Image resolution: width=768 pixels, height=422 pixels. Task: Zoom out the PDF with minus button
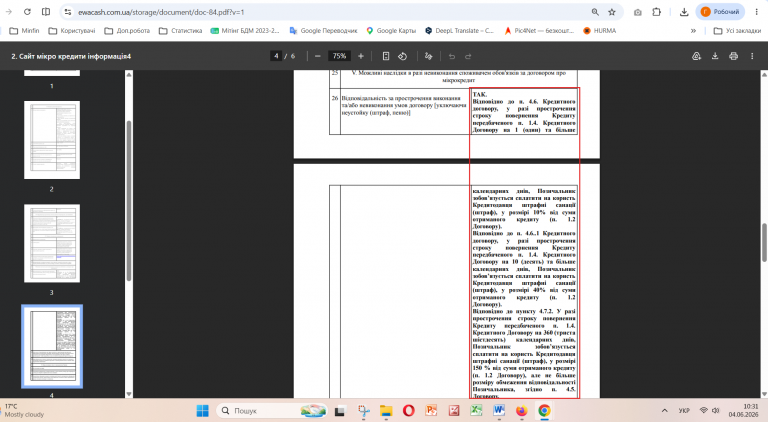coord(317,56)
